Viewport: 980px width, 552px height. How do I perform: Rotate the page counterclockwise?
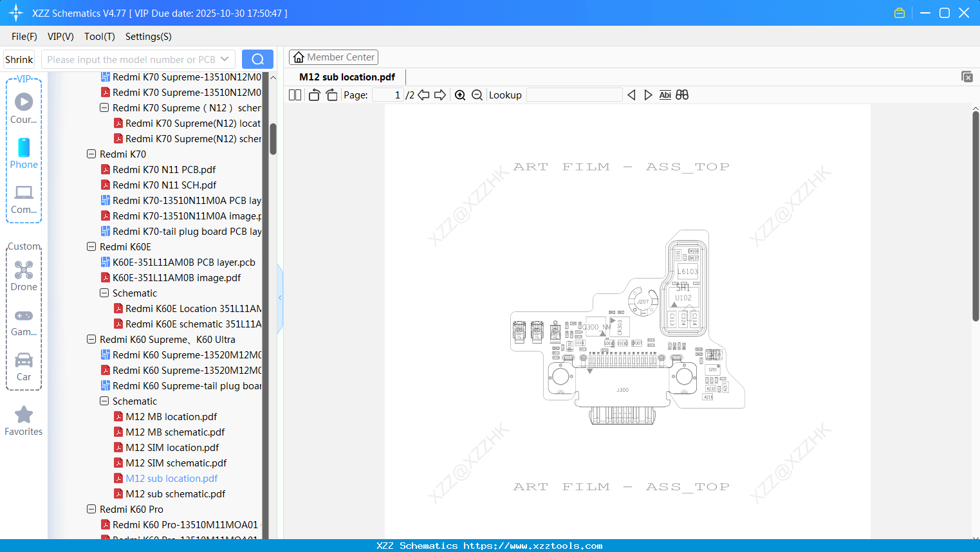(314, 95)
